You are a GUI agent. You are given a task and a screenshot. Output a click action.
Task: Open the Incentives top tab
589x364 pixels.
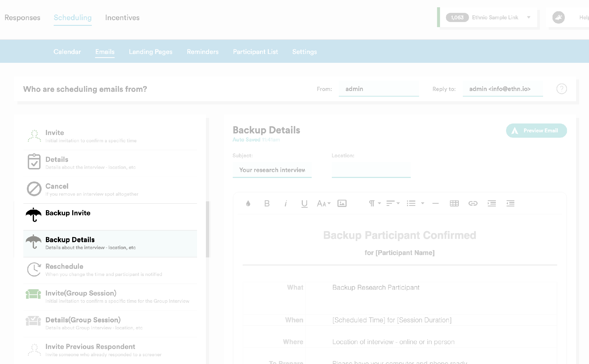122,18
